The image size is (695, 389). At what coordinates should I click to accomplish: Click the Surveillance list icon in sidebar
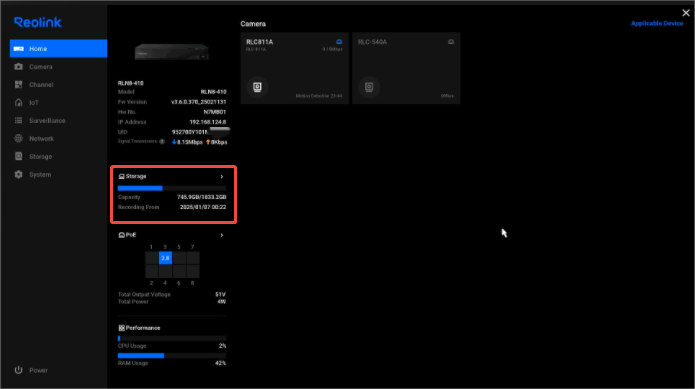pos(19,121)
